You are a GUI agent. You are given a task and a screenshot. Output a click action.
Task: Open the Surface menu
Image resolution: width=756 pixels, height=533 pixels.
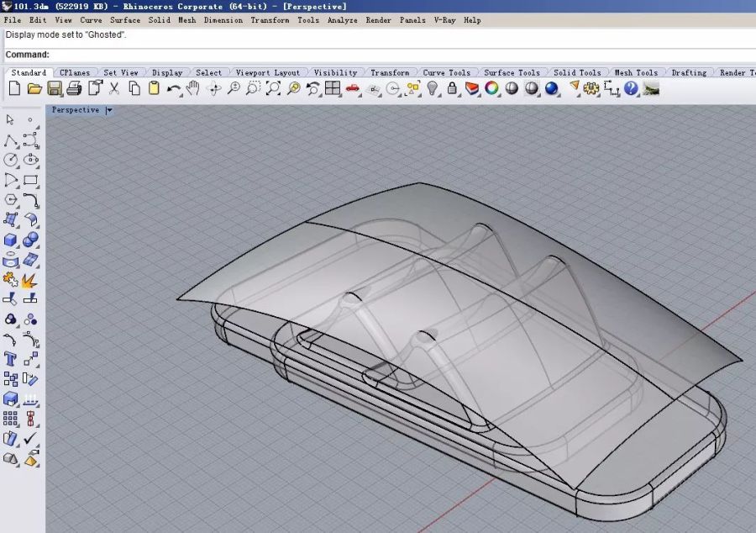[125, 19]
